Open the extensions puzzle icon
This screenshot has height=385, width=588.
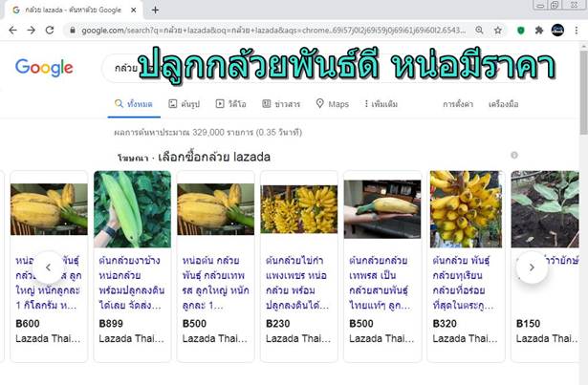point(539,31)
